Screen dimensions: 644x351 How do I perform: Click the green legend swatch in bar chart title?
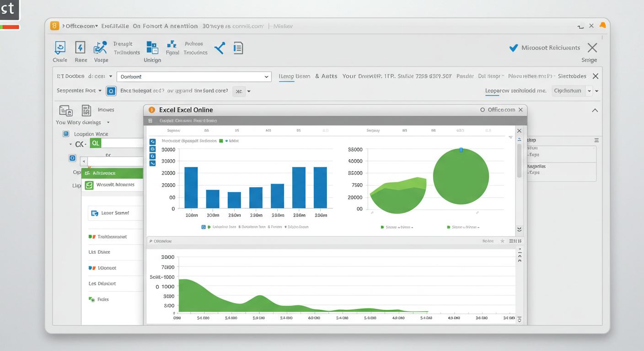click(221, 141)
